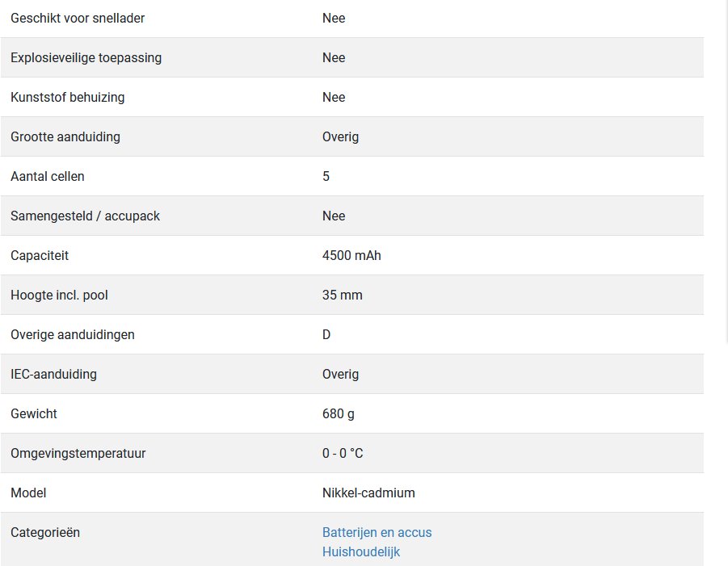Viewport: 728px width, 566px height.
Task: Select the Samengesteld / accupack label
Action: [x=85, y=216]
